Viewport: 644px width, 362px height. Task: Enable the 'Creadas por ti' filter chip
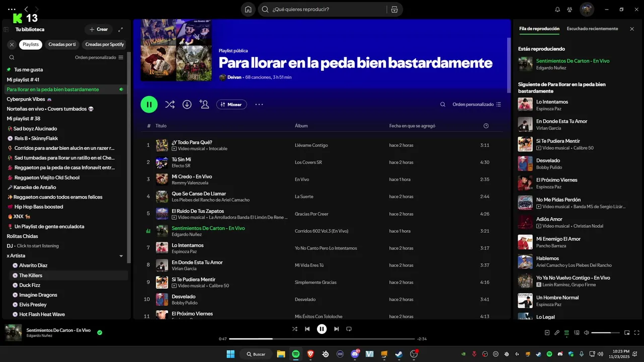[62, 44]
